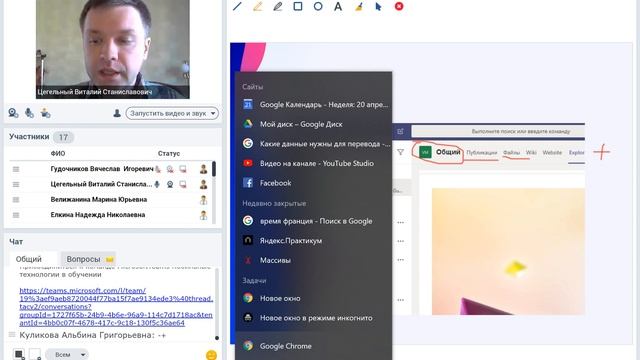This screenshot has height=360, width=640.
Task: Open the Facebook site entry
Action: [314, 183]
